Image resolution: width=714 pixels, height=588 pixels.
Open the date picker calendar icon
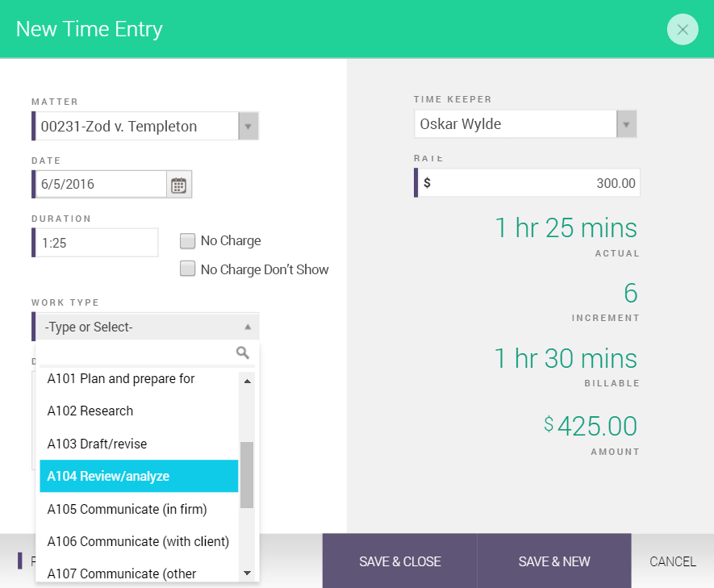point(179,185)
